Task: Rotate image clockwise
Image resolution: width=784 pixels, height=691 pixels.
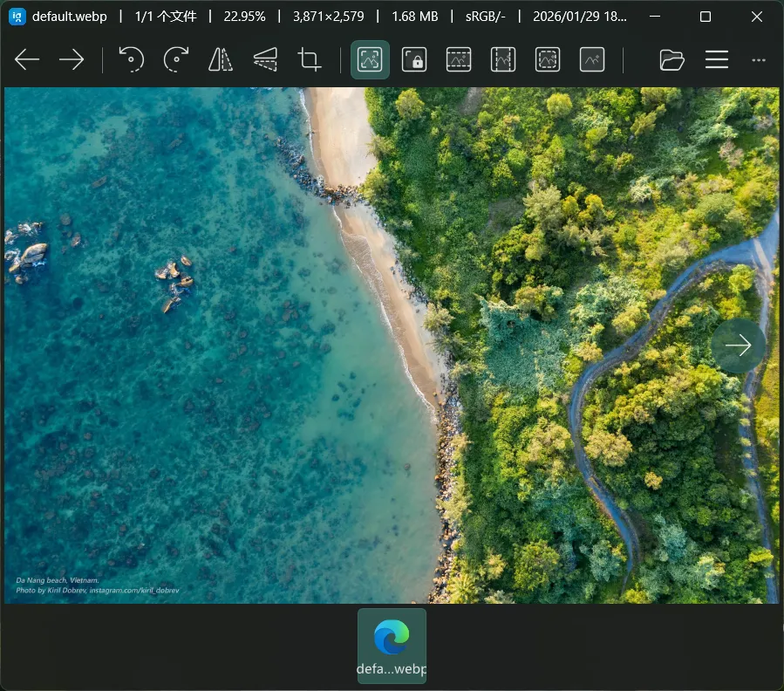Action: coord(176,59)
